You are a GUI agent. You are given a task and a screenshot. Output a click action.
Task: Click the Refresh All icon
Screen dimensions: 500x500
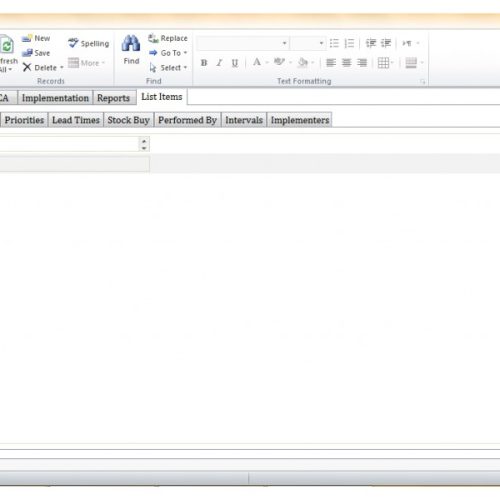point(7,45)
